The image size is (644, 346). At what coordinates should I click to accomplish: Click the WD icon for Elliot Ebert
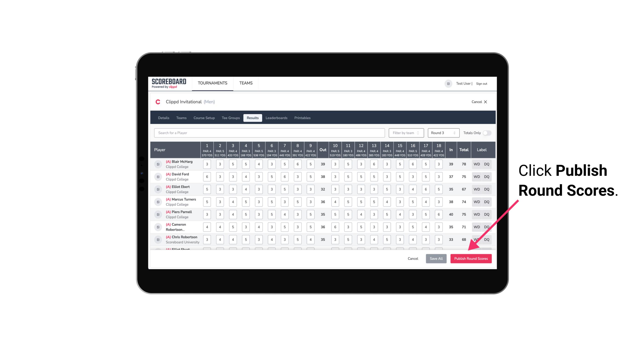tap(477, 189)
